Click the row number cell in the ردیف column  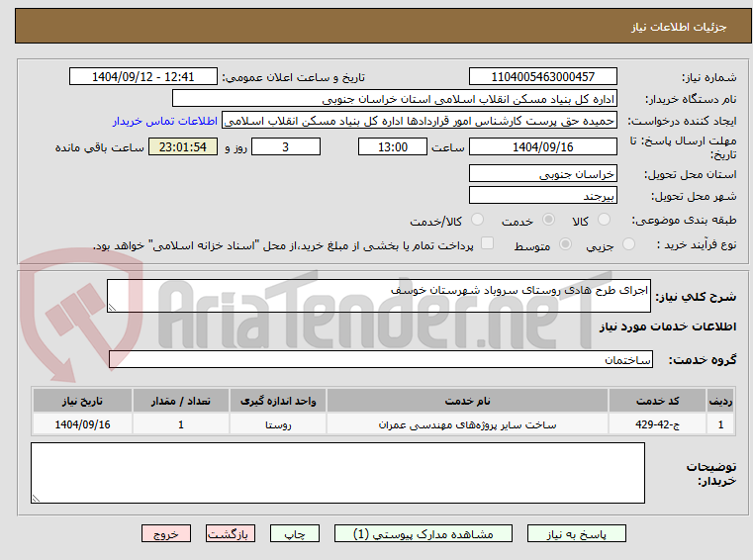[x=720, y=424]
